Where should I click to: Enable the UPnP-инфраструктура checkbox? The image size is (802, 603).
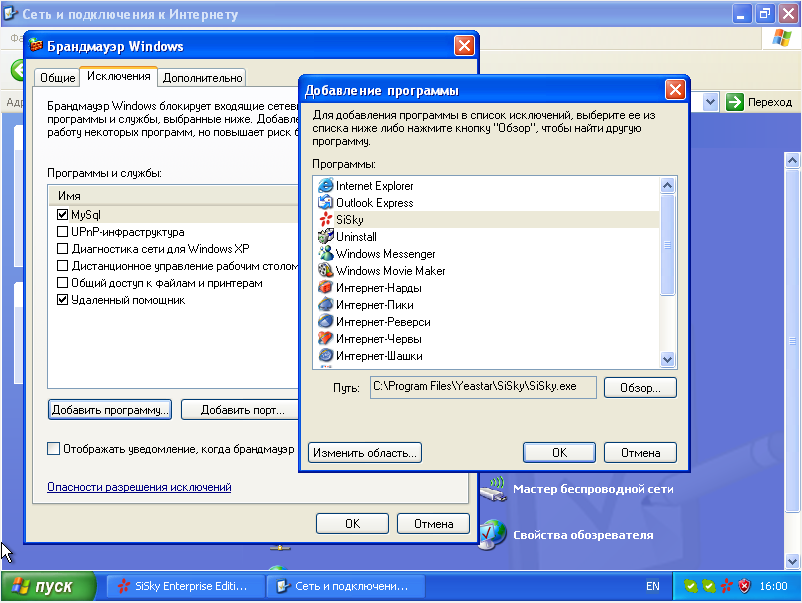pos(63,232)
